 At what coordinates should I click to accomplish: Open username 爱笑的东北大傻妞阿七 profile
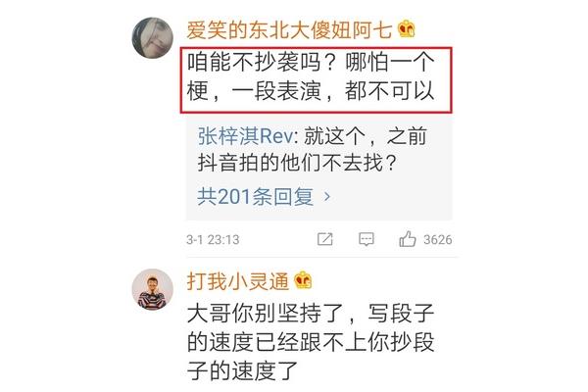click(x=289, y=30)
